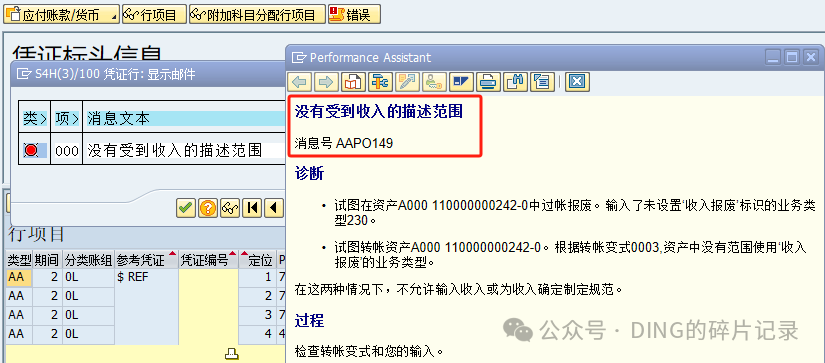Click the 分类账组 column header

pyautogui.click(x=88, y=260)
